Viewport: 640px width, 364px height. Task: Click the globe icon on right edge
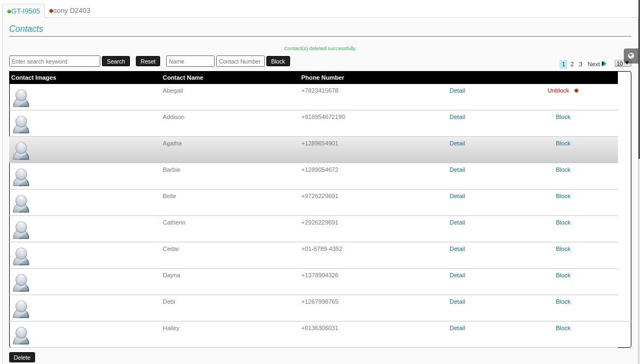coord(631,56)
